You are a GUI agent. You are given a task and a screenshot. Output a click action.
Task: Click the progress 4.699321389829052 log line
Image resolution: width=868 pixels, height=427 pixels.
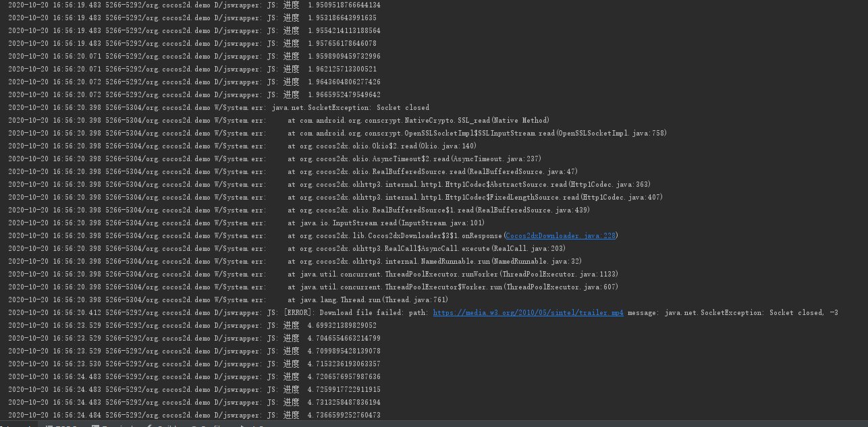(x=329, y=326)
